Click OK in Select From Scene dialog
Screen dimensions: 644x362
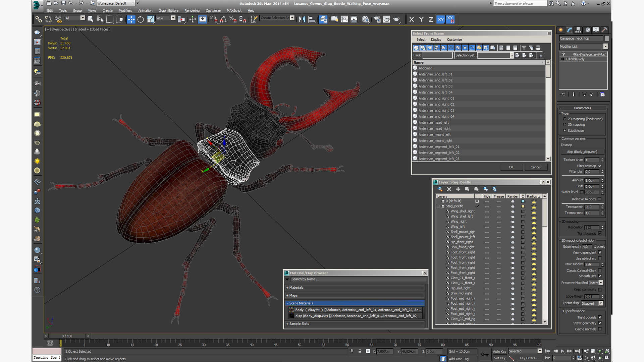[511, 167]
